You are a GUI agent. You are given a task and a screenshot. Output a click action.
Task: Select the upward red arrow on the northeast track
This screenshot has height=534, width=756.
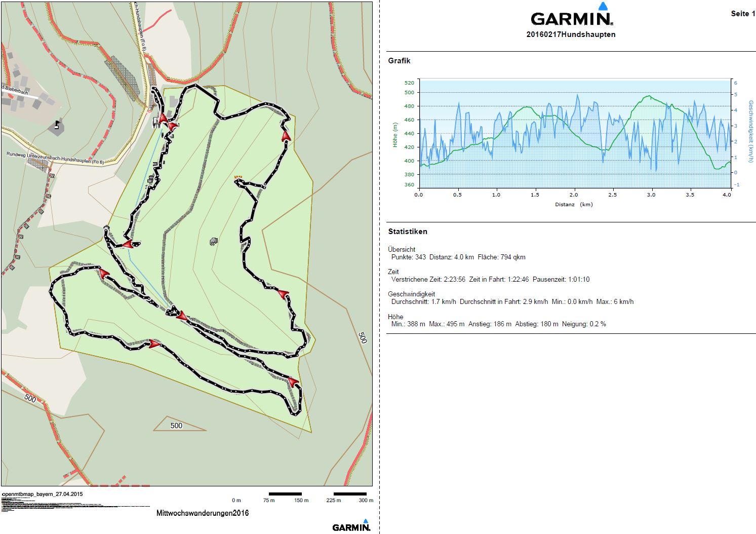[x=286, y=135]
